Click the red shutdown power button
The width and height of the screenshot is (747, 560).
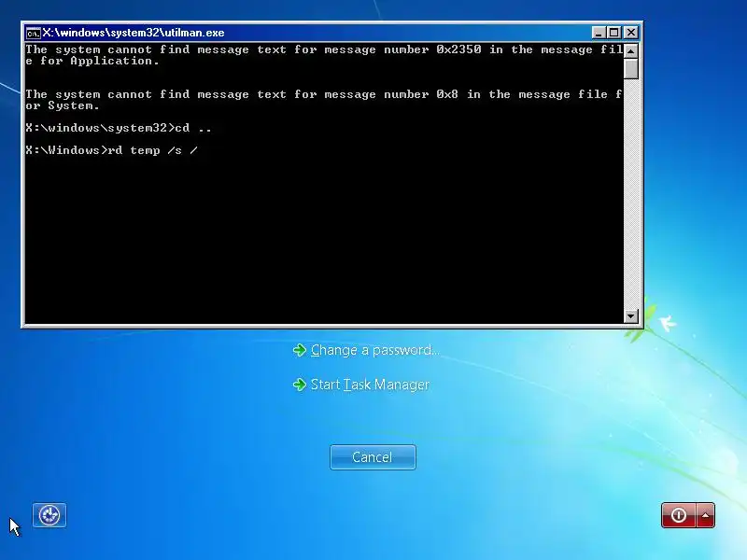[x=679, y=515]
